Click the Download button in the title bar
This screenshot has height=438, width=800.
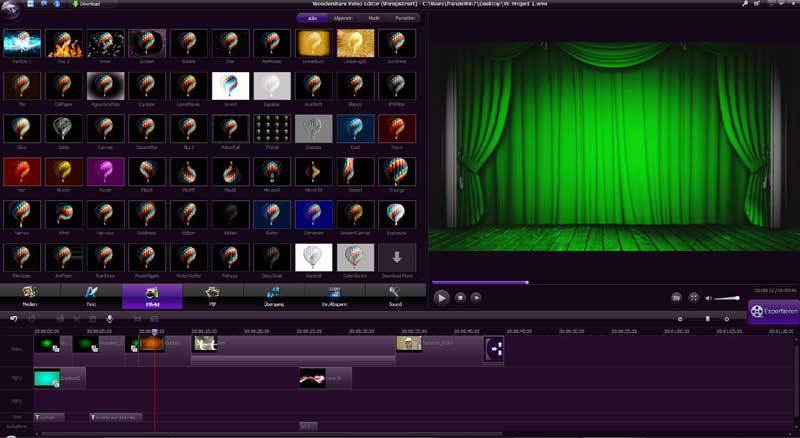(87, 4)
